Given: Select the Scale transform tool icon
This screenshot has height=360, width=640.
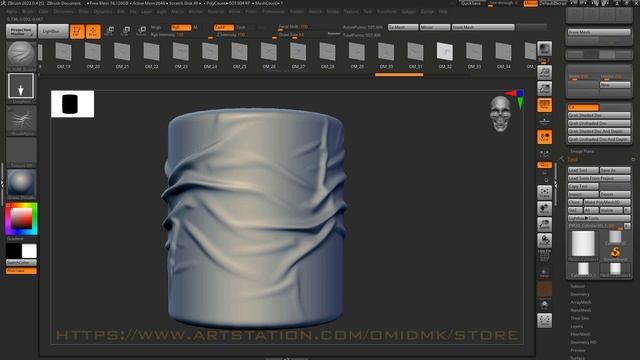Looking at the screenshot, I should pyautogui.click(x=126, y=31).
